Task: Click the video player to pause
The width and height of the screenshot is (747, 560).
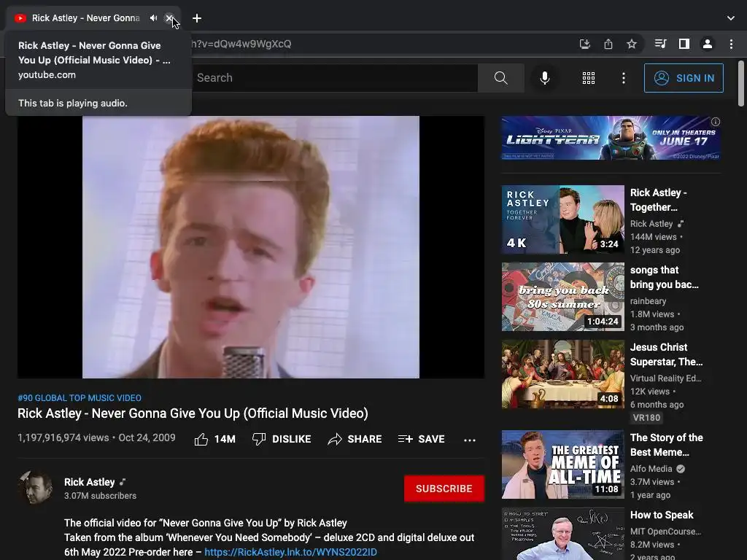Action: pos(251,247)
